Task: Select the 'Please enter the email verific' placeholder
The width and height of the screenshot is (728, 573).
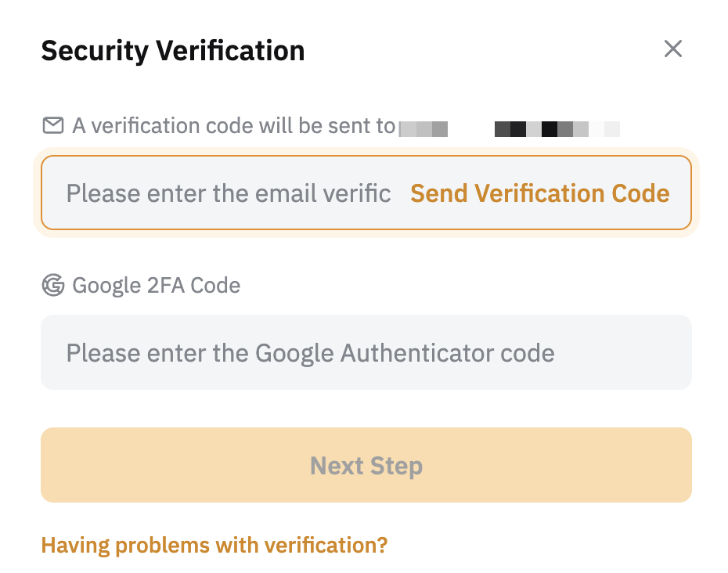Action: pos(228,193)
